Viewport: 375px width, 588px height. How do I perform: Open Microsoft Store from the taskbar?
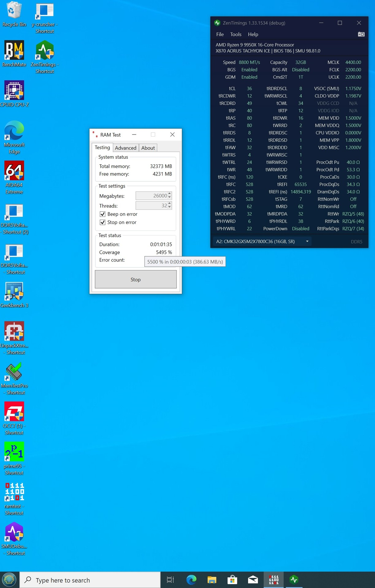click(232, 580)
